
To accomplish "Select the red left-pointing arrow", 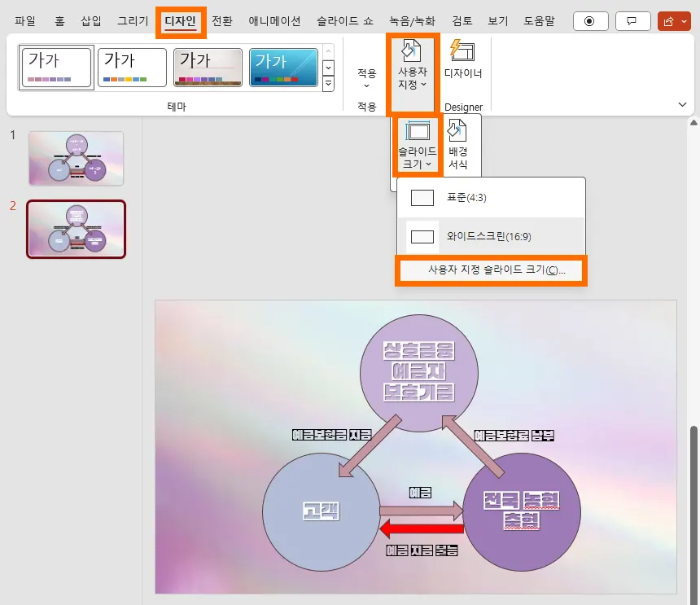I will tap(422, 528).
